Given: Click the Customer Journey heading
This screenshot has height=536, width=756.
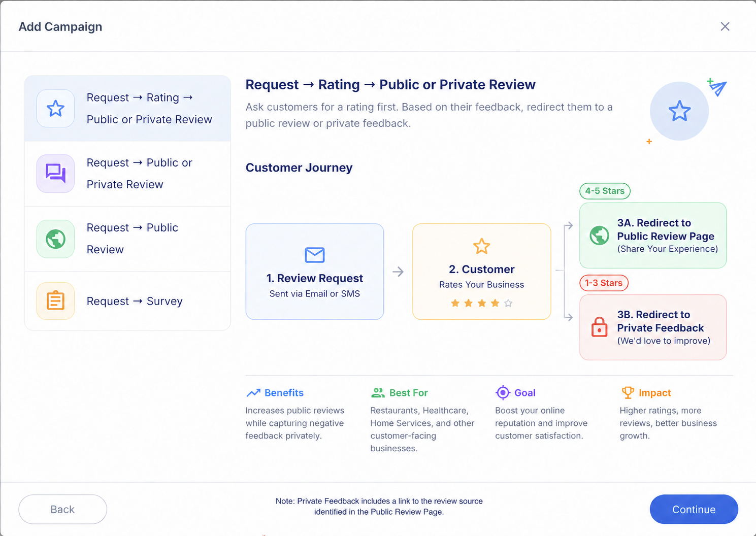Looking at the screenshot, I should pyautogui.click(x=299, y=167).
